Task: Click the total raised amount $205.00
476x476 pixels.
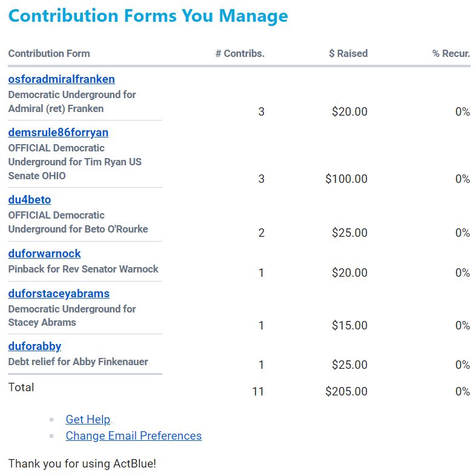Action: (x=346, y=391)
